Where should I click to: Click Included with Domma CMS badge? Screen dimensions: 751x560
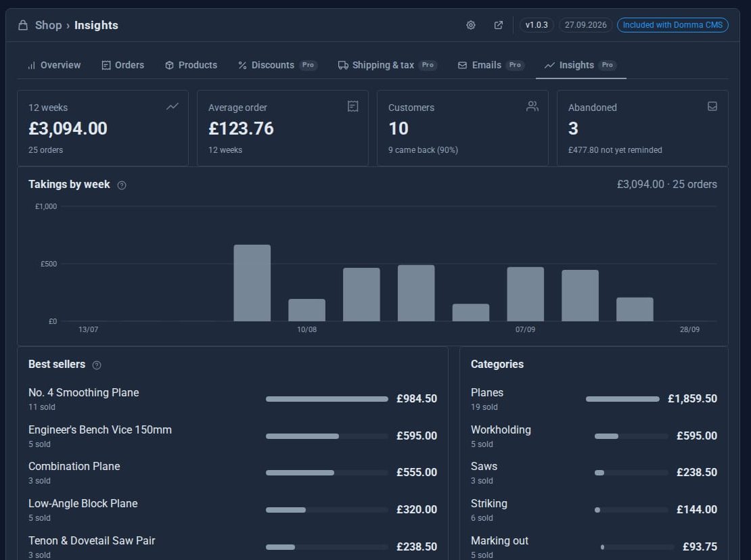pyautogui.click(x=673, y=25)
